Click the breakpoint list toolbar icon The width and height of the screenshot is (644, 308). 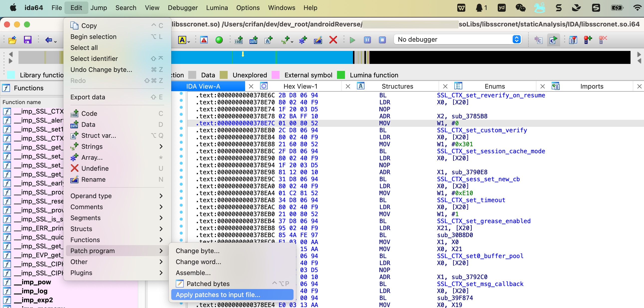click(x=573, y=40)
